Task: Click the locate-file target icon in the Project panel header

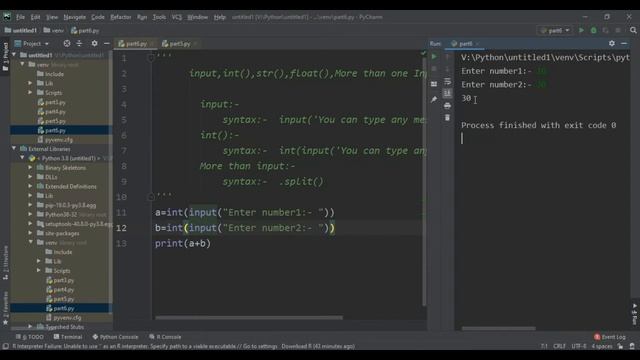Action: 67,43
